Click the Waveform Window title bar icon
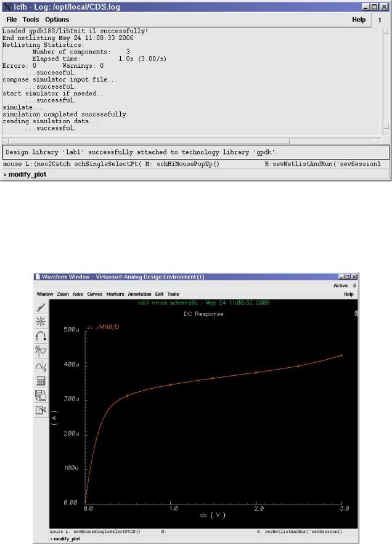This screenshot has height=544, width=392. coord(38,277)
